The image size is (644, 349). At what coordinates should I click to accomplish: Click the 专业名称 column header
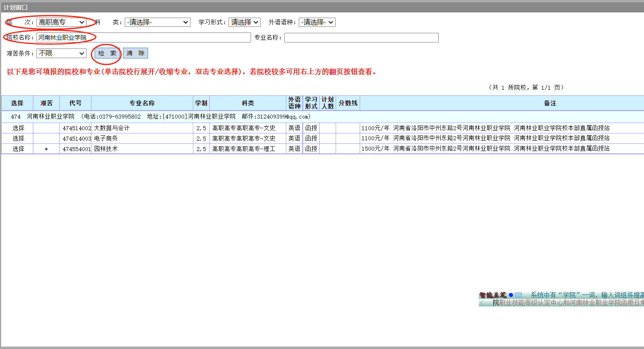tap(142, 103)
